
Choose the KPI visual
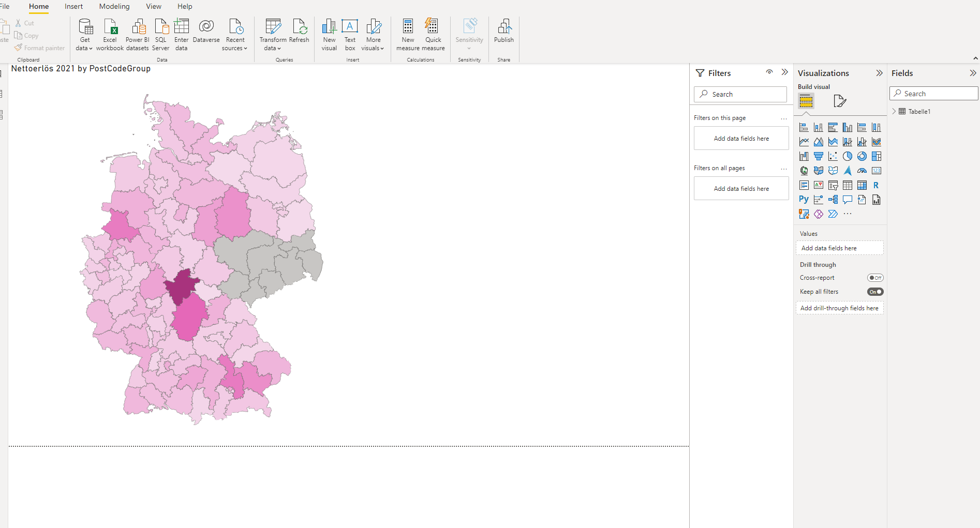tap(818, 185)
